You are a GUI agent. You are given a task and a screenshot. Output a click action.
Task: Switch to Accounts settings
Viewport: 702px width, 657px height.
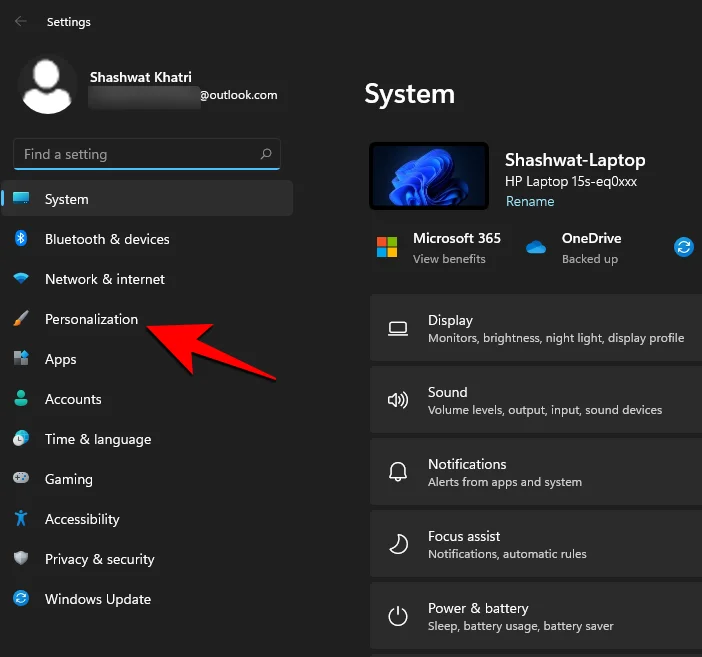pos(147,399)
